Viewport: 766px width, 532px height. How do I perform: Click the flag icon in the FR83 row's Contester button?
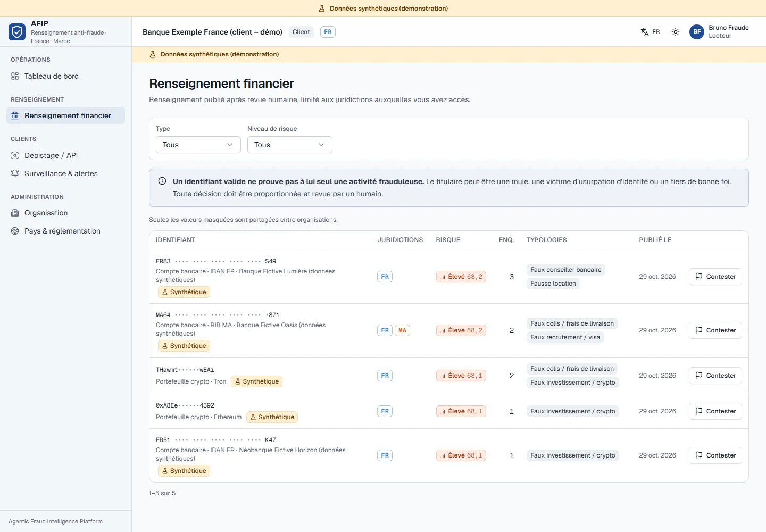click(699, 277)
